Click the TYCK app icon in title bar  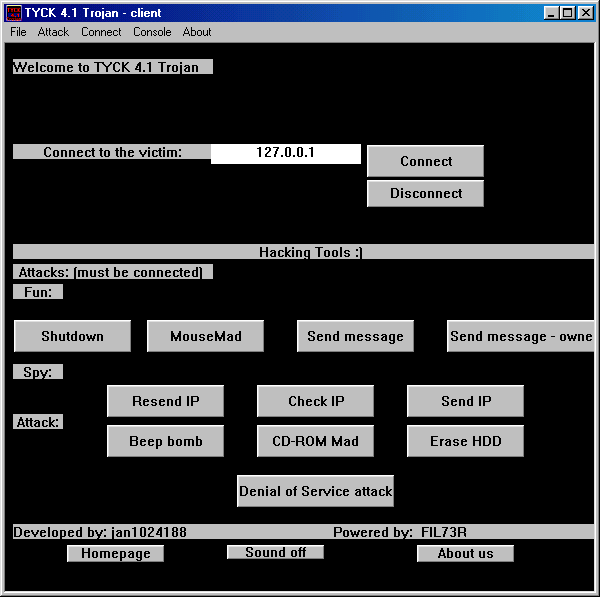(x=13, y=13)
